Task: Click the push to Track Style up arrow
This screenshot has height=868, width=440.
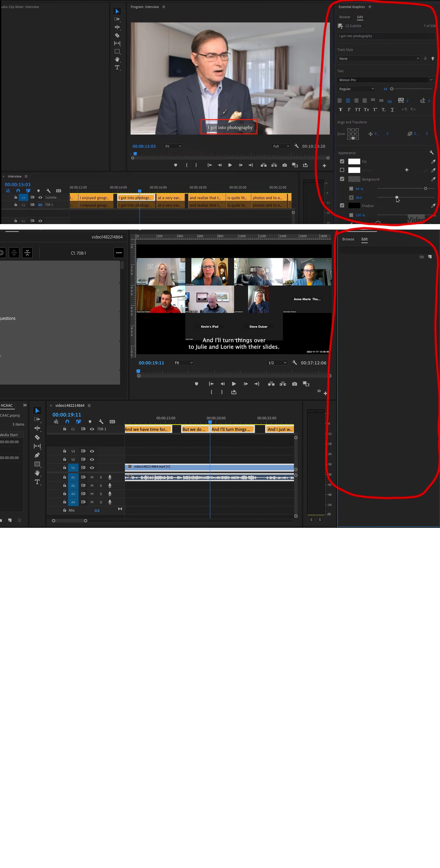Action: [x=433, y=59]
